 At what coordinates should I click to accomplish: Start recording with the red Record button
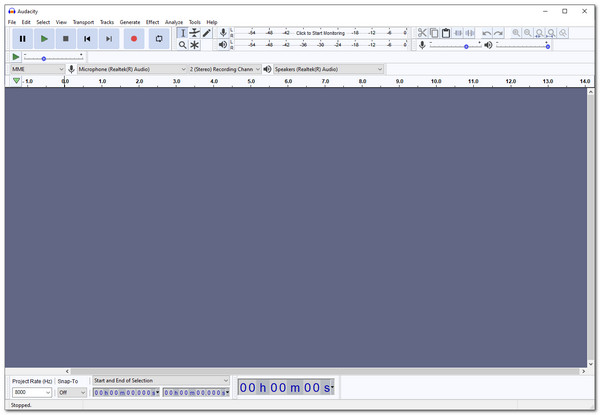coord(134,39)
